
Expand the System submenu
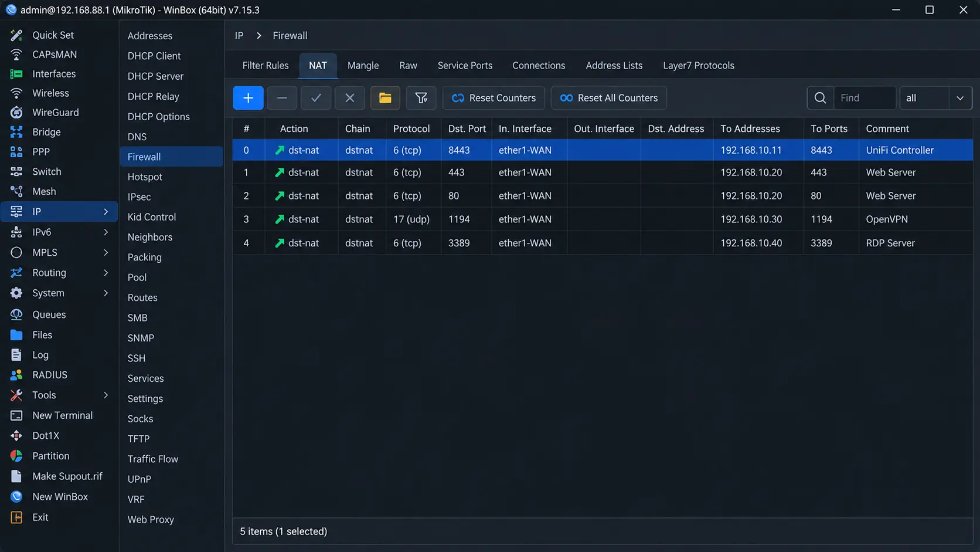point(106,293)
